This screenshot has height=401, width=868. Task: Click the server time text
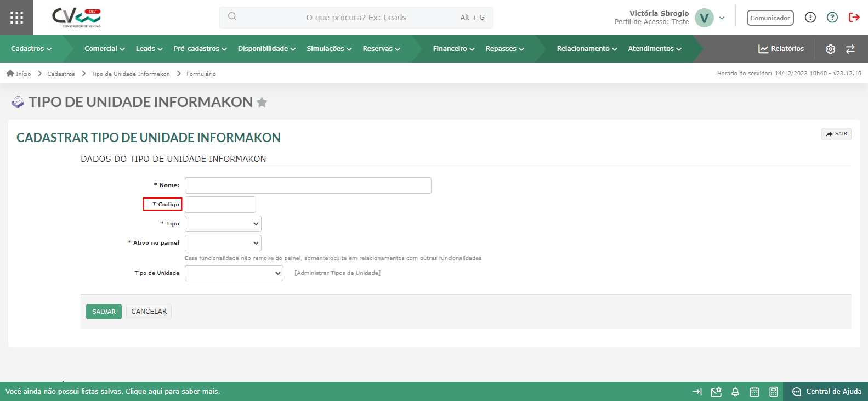click(789, 74)
